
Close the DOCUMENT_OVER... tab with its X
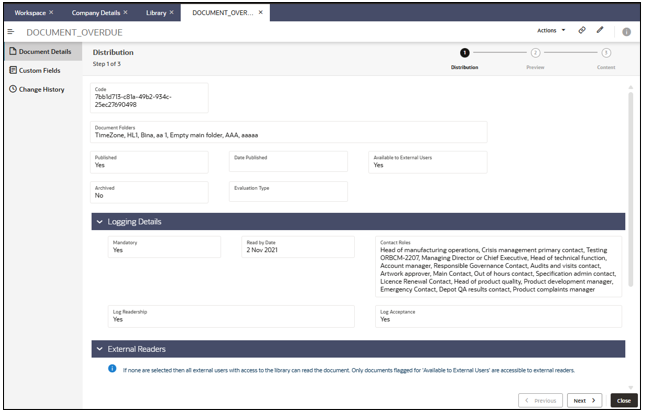260,12
